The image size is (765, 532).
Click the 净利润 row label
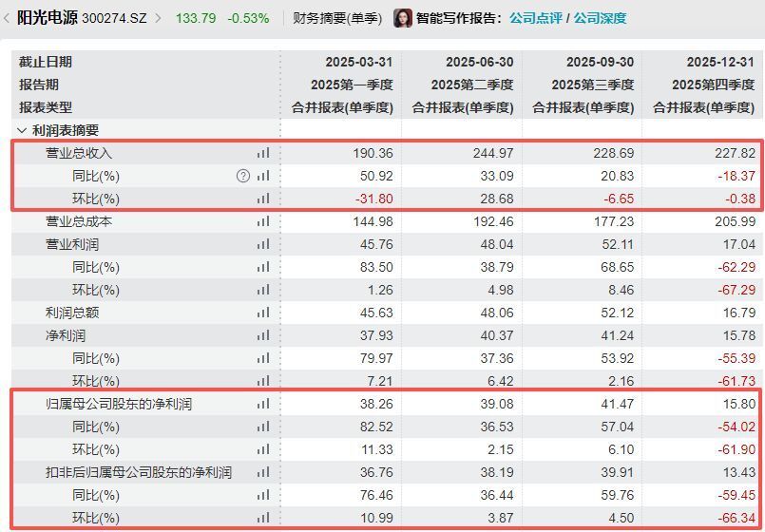click(x=66, y=335)
